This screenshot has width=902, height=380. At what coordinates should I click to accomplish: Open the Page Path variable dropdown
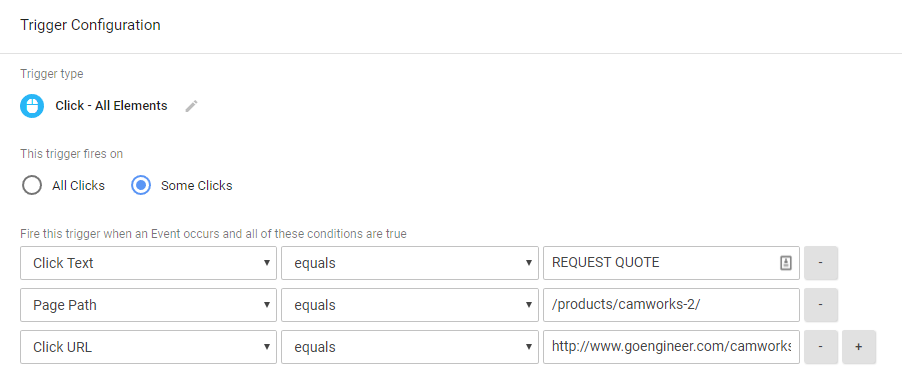click(x=148, y=305)
